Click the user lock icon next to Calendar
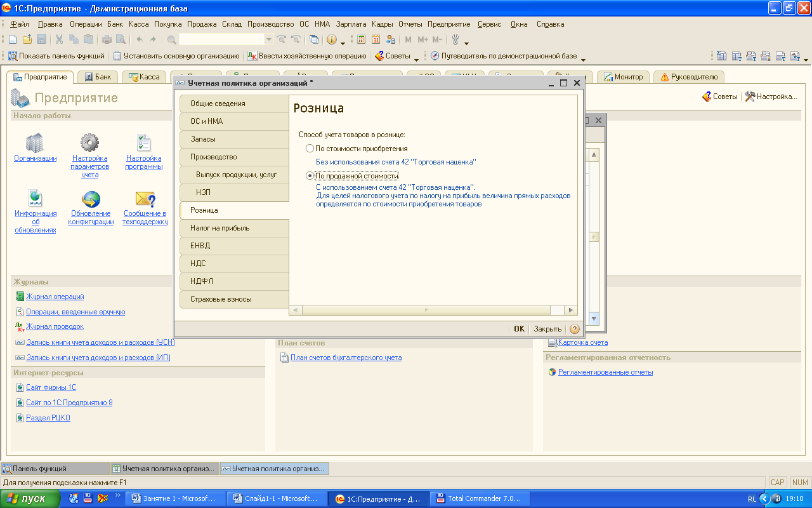The width and height of the screenshot is (812, 508). pos(390,39)
